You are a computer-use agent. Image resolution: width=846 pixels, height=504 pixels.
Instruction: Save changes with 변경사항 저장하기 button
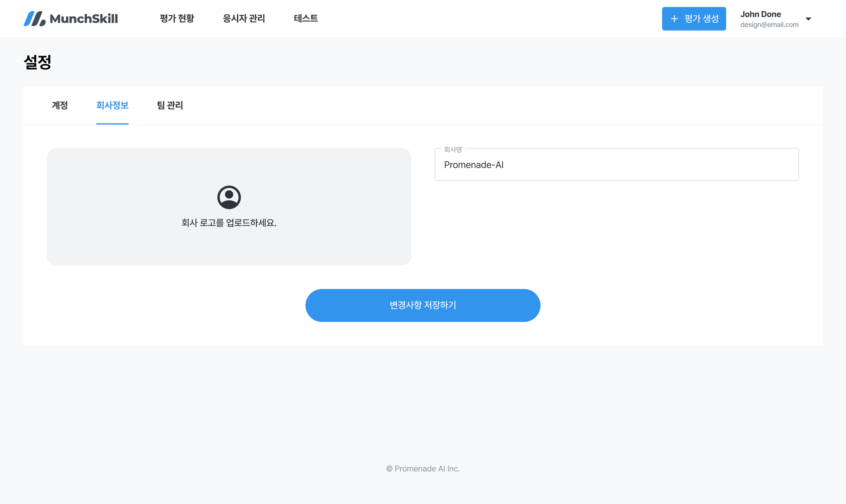tap(423, 305)
